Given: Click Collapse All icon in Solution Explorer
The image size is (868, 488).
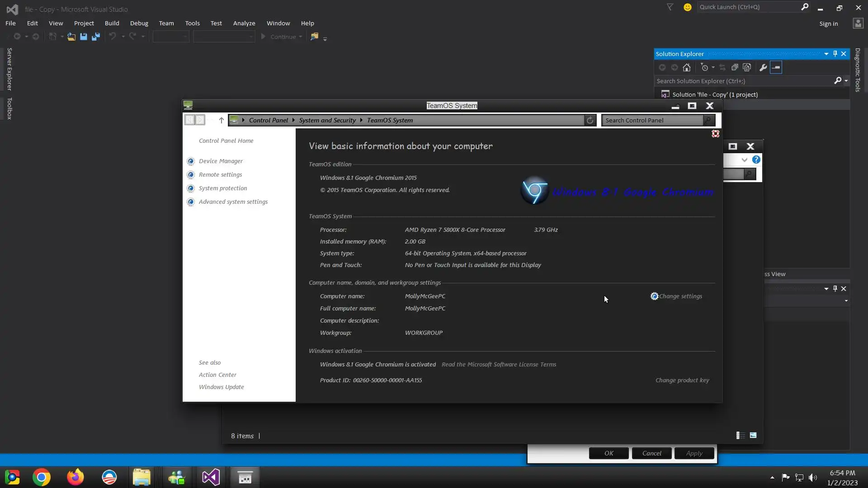Looking at the screenshot, I should coord(735,67).
